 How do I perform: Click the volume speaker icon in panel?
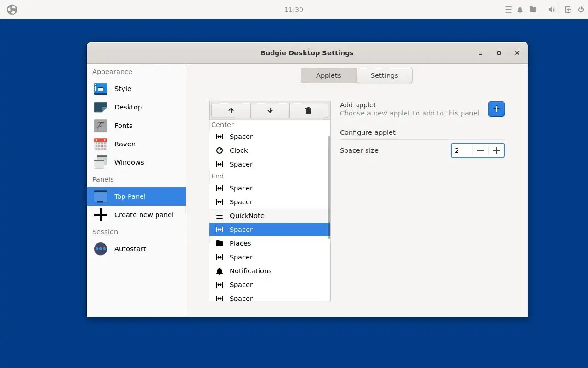coord(552,10)
